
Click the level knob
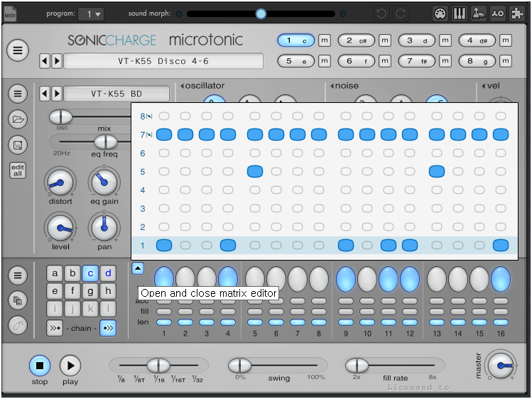60,228
